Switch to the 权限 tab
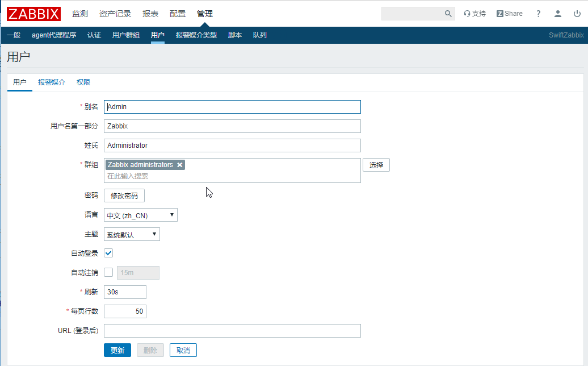This screenshot has width=588, height=366. pos(83,82)
